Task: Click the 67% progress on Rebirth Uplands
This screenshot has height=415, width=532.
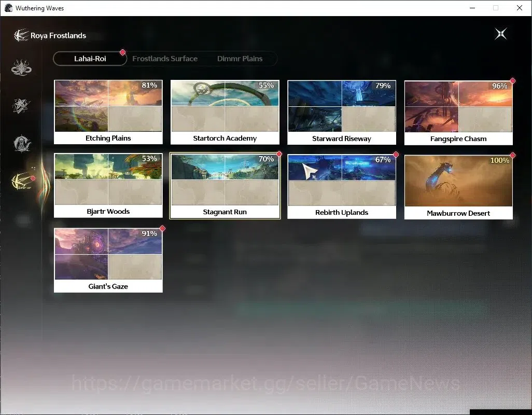Action: point(383,159)
